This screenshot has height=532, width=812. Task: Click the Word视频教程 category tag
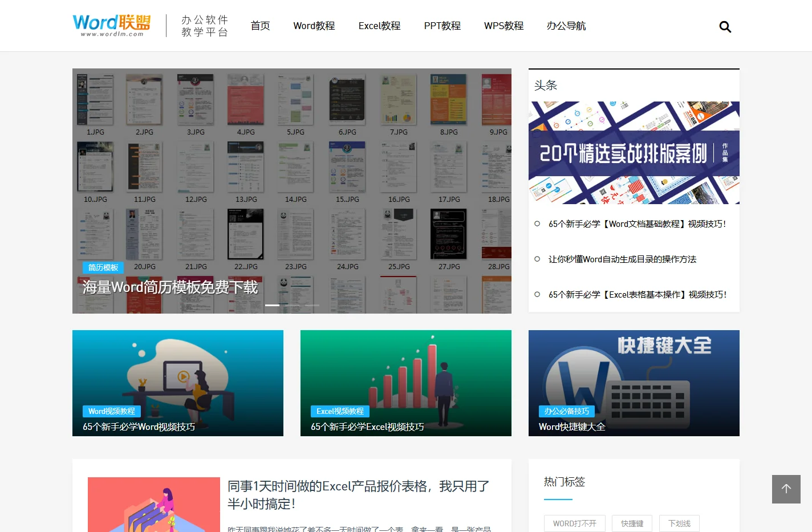(112, 411)
